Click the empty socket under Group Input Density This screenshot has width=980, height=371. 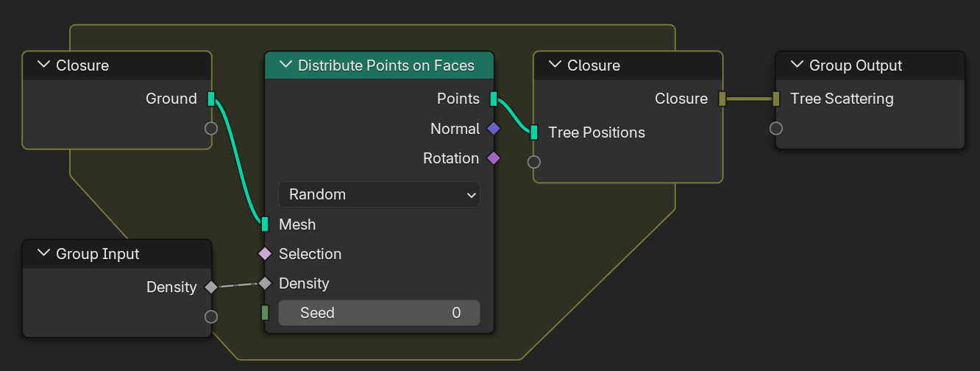click(211, 317)
